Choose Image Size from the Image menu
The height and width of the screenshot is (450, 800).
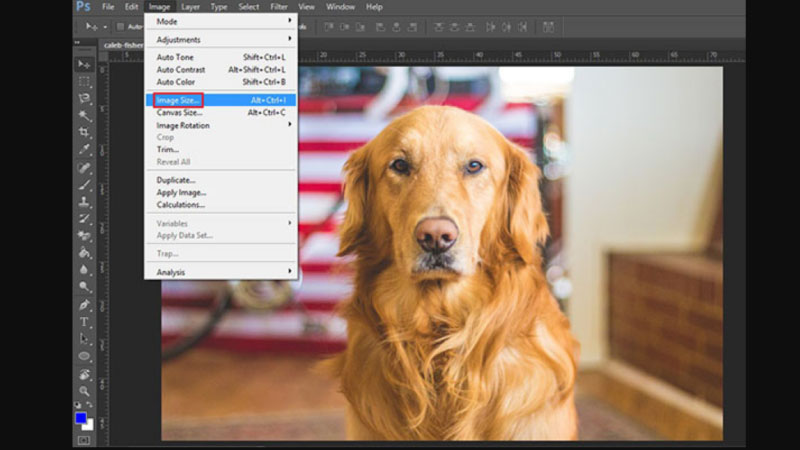pyautogui.click(x=221, y=100)
